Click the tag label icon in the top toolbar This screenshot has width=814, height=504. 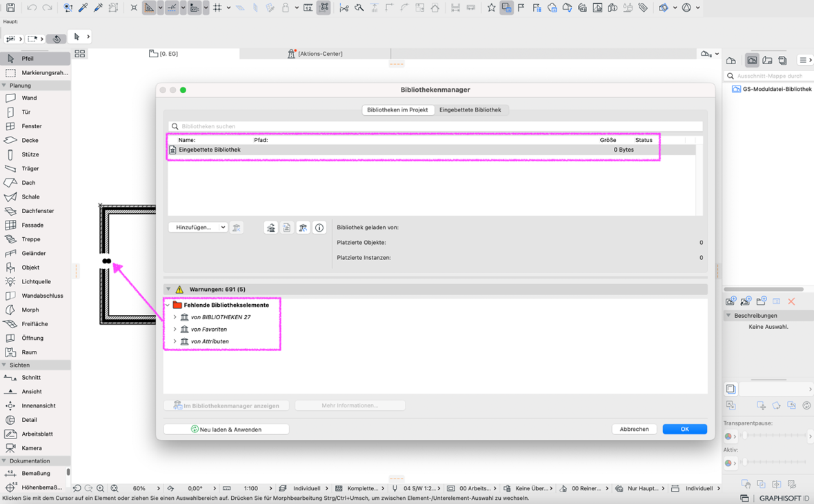643,8
